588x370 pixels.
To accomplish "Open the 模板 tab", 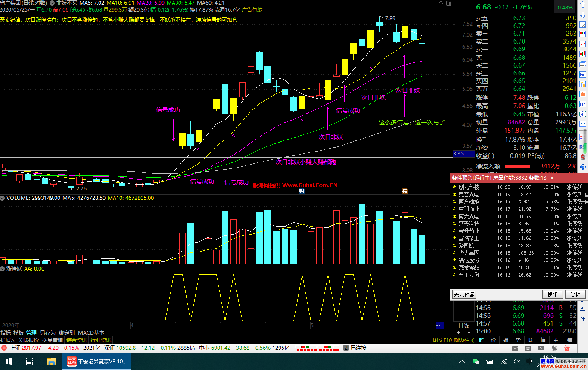I will click(x=19, y=333).
